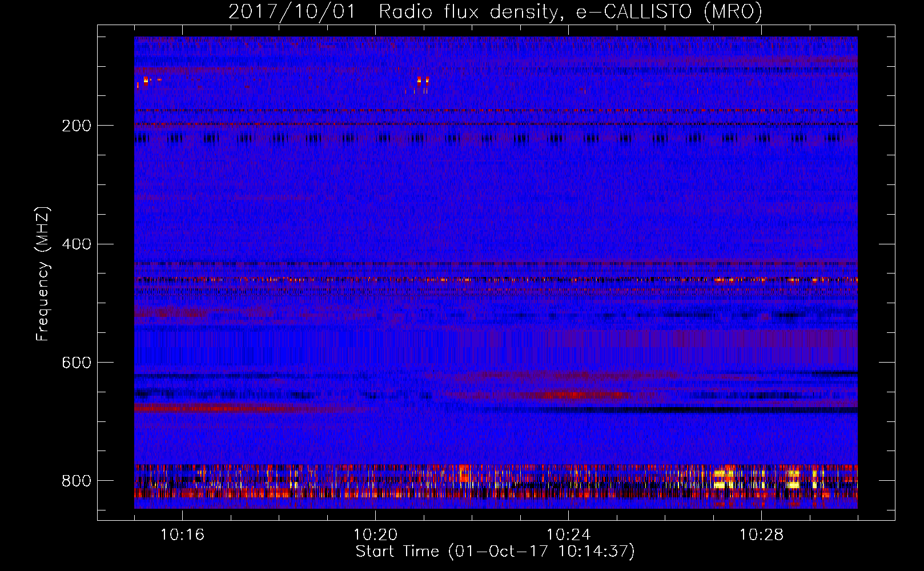The width and height of the screenshot is (924, 571).
Task: Click the 800 frequency tick label
Action: 77,481
